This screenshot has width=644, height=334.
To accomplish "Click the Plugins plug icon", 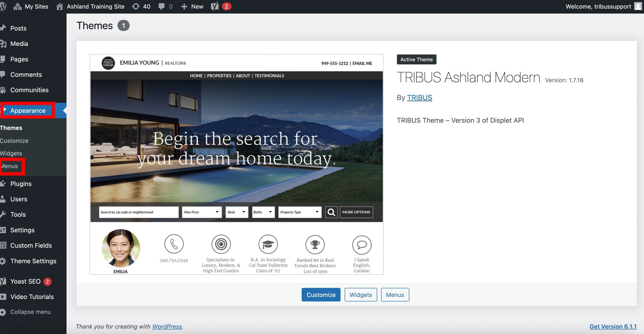I will point(3,184).
